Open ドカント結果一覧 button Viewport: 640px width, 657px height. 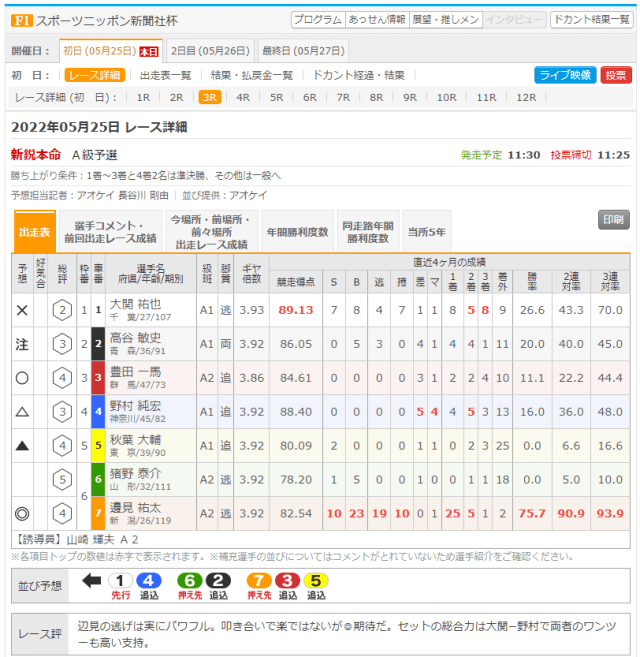point(591,20)
